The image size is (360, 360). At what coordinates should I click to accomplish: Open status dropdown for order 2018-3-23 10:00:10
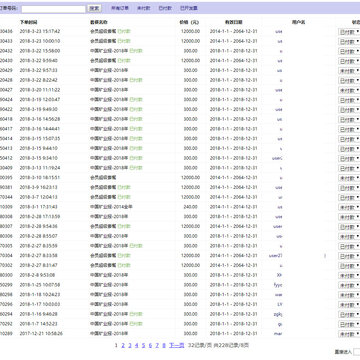[349, 42]
